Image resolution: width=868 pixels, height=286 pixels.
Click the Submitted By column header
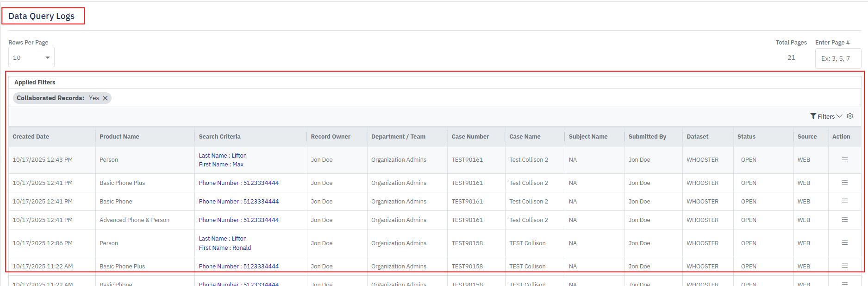[x=647, y=137]
